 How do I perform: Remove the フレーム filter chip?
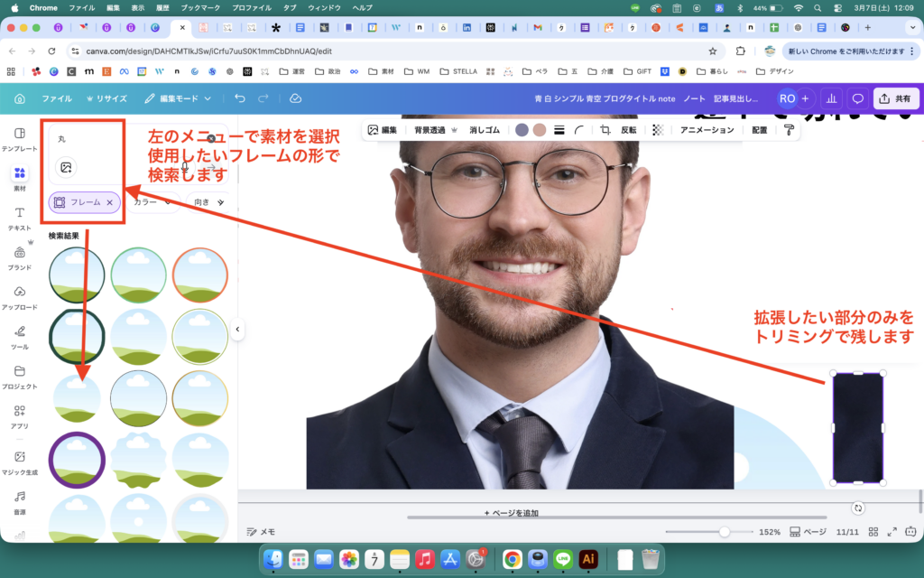pos(110,203)
